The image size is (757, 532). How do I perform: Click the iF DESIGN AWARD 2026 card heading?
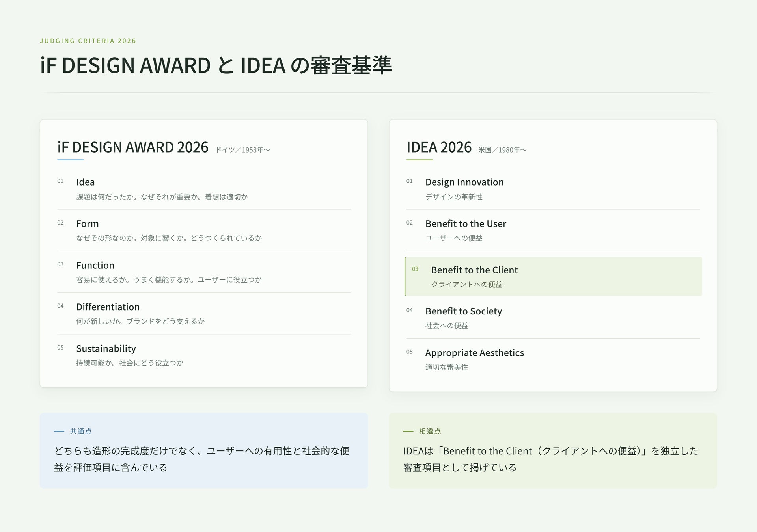(x=133, y=147)
